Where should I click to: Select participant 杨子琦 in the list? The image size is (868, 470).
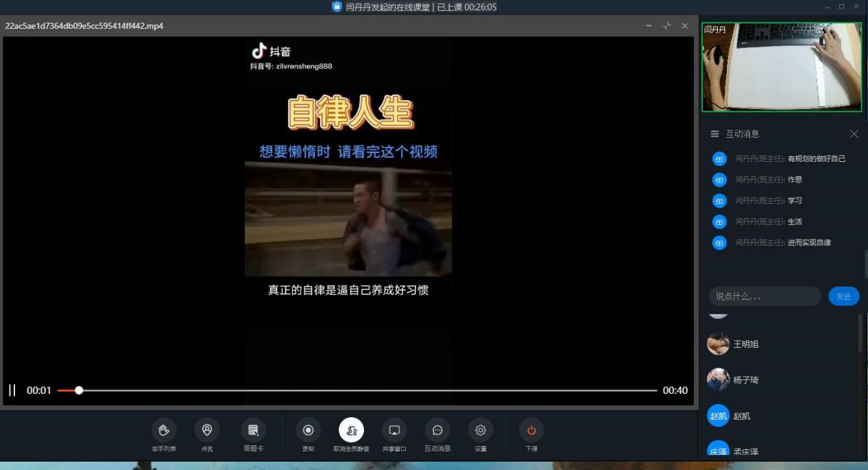(746, 379)
